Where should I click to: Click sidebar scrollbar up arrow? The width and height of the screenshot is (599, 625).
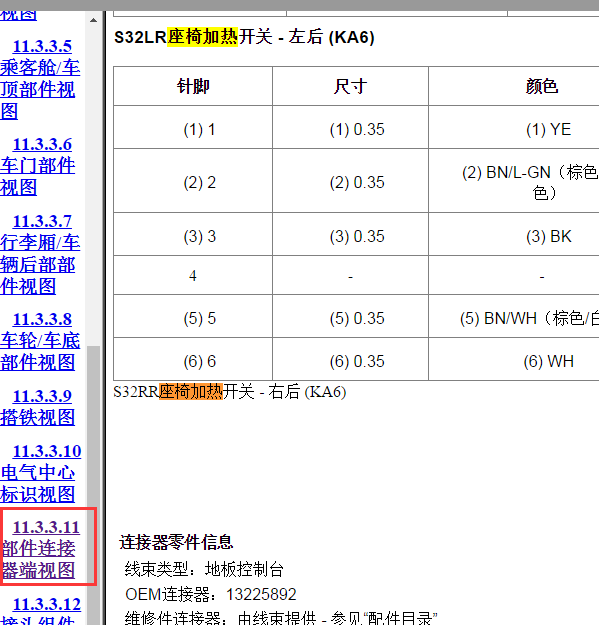pos(93,20)
